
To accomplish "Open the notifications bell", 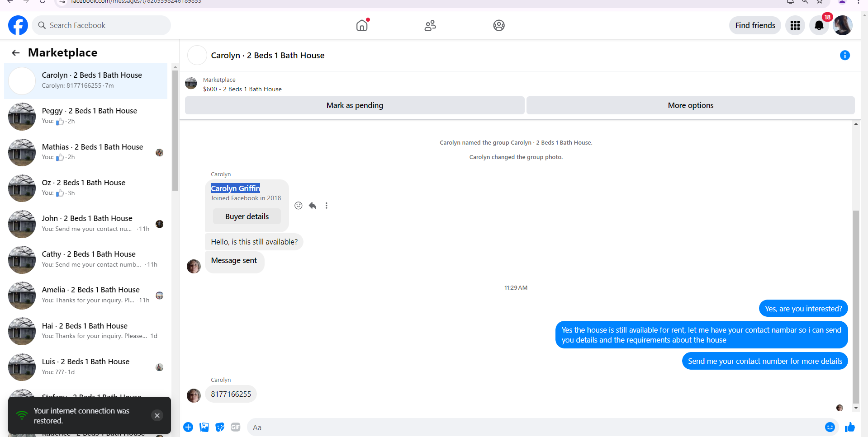I will [x=819, y=25].
